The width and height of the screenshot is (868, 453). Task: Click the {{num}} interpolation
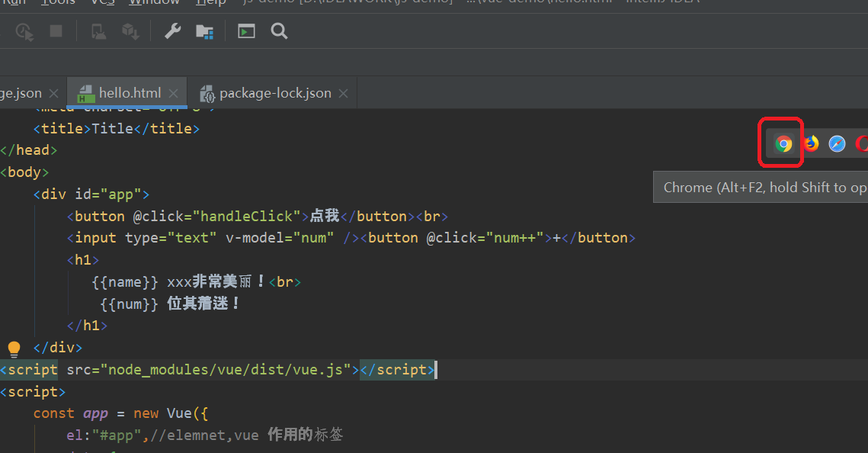130,304
